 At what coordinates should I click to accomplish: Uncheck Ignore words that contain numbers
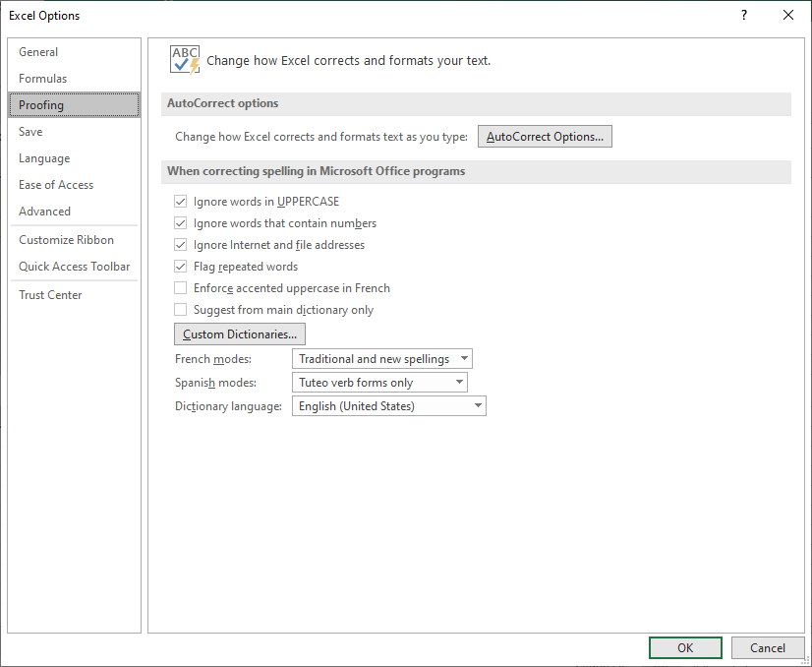(181, 223)
